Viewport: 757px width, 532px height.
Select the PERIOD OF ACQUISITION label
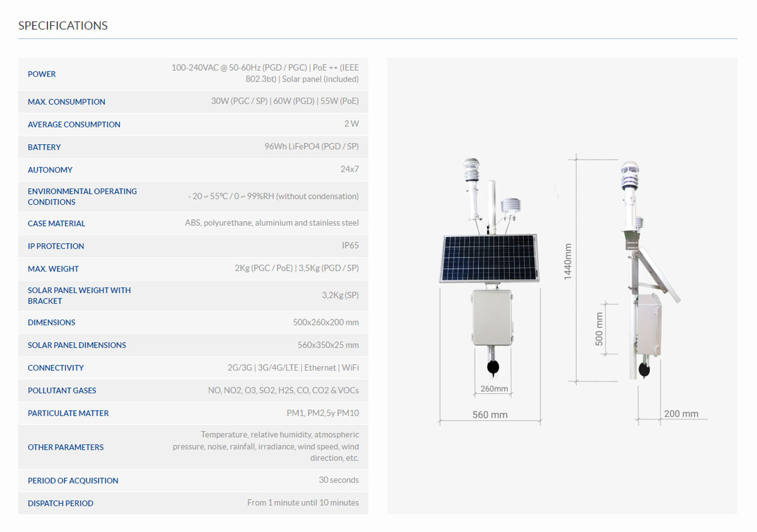tap(73, 481)
